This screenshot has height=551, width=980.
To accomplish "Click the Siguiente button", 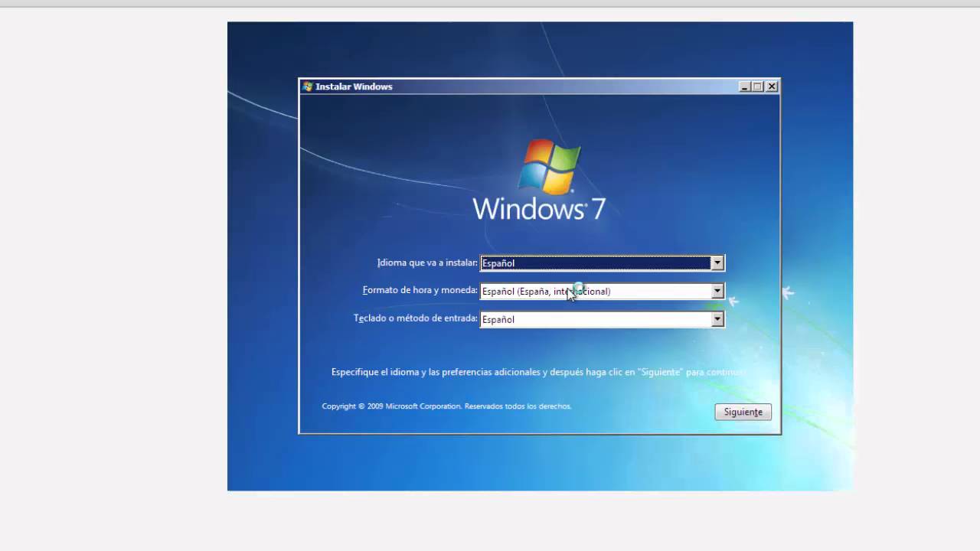I will pos(743,412).
